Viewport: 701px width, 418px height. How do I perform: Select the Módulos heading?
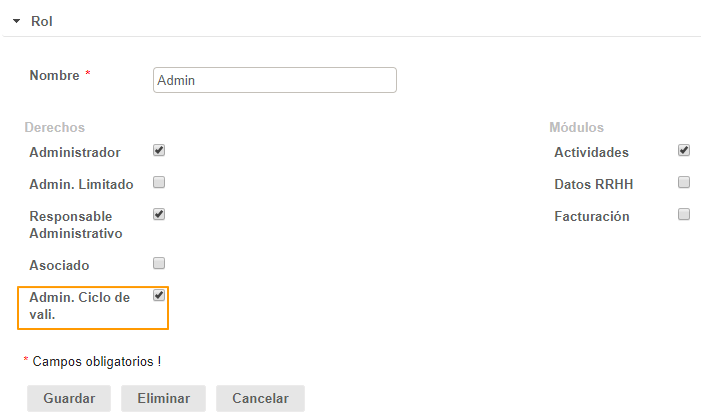[576, 128]
